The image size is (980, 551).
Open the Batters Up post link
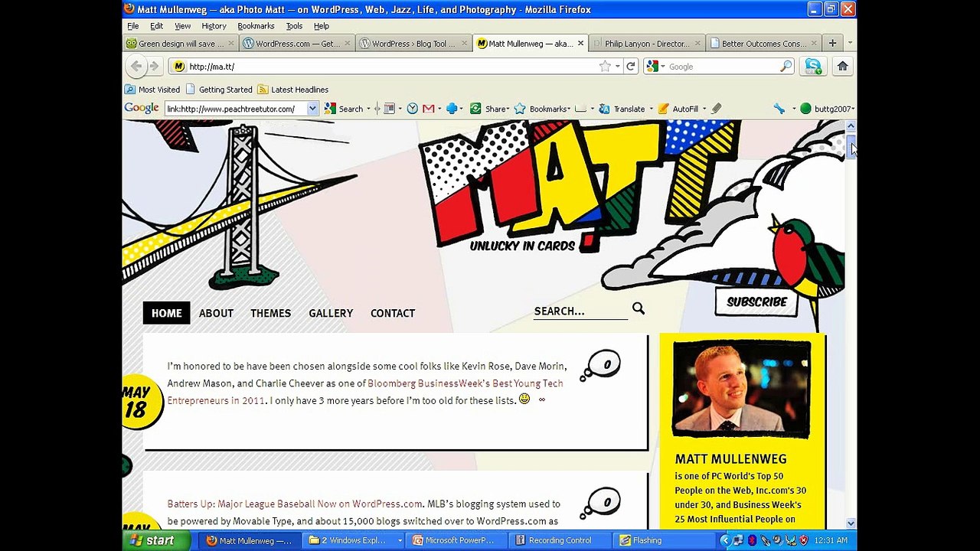click(295, 504)
